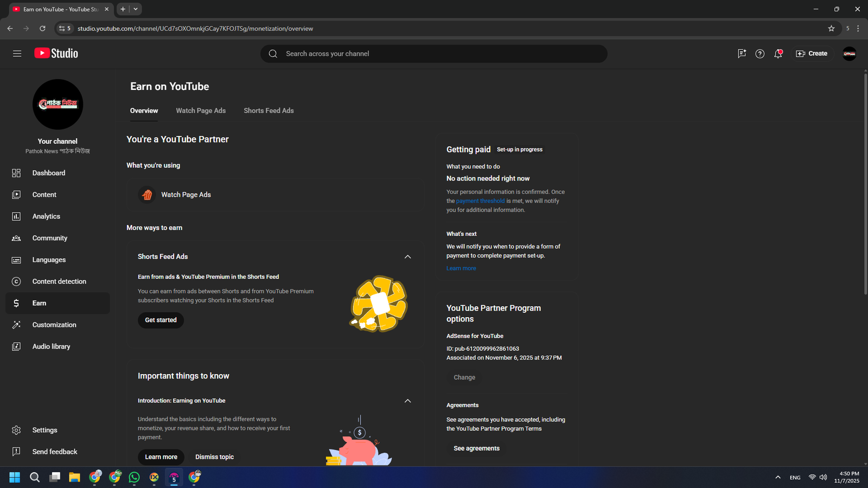Go to Dashboard in the sidebar
Screen dimensions: 868x488
(x=58, y=173)
